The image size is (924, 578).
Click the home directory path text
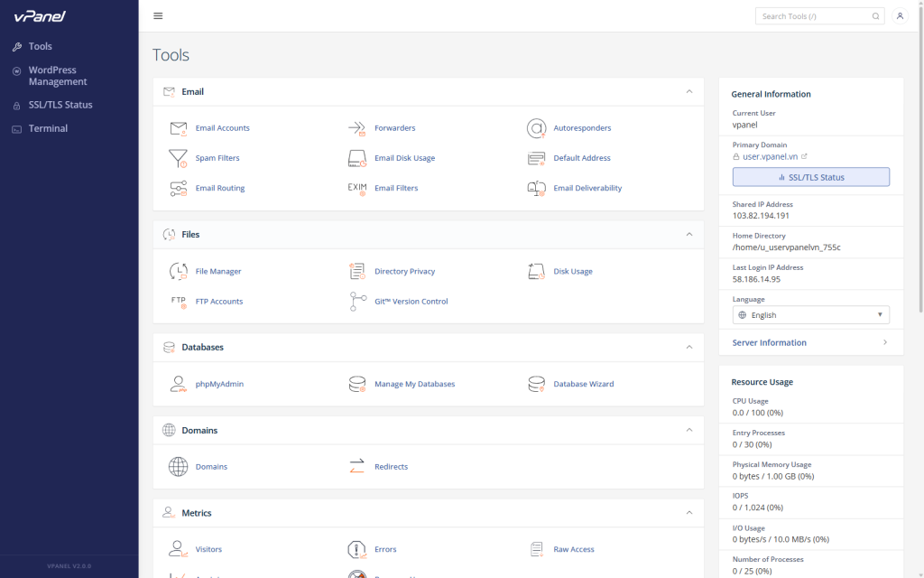point(786,247)
